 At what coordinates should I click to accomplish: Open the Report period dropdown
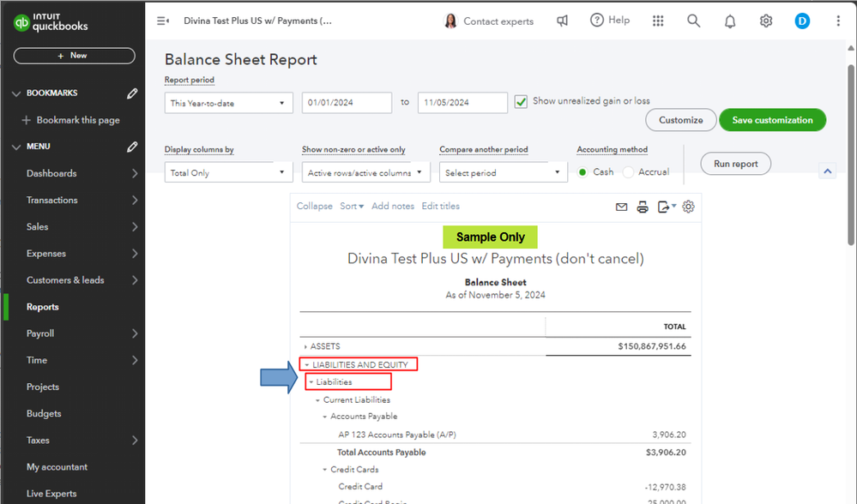[228, 103]
